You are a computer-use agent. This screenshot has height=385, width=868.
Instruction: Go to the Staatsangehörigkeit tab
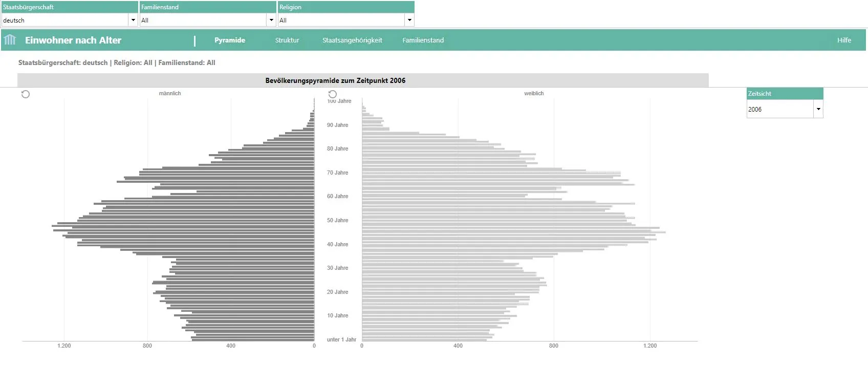coord(352,40)
